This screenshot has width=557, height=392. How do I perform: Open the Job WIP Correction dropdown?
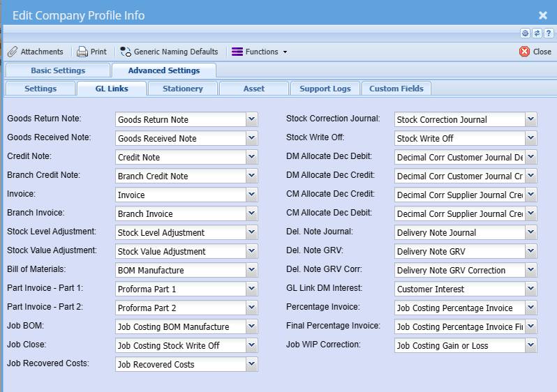(531, 345)
